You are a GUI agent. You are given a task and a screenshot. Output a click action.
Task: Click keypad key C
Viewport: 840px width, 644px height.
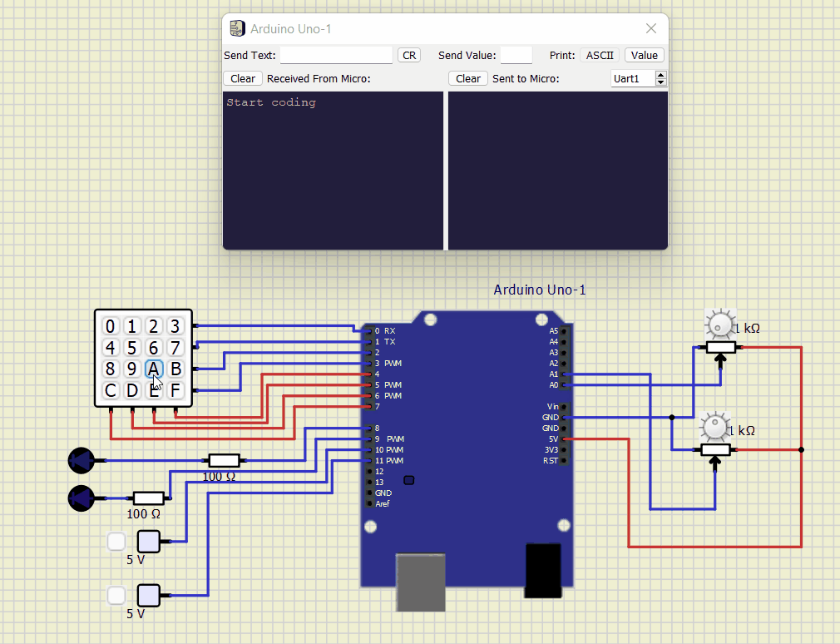point(111,390)
